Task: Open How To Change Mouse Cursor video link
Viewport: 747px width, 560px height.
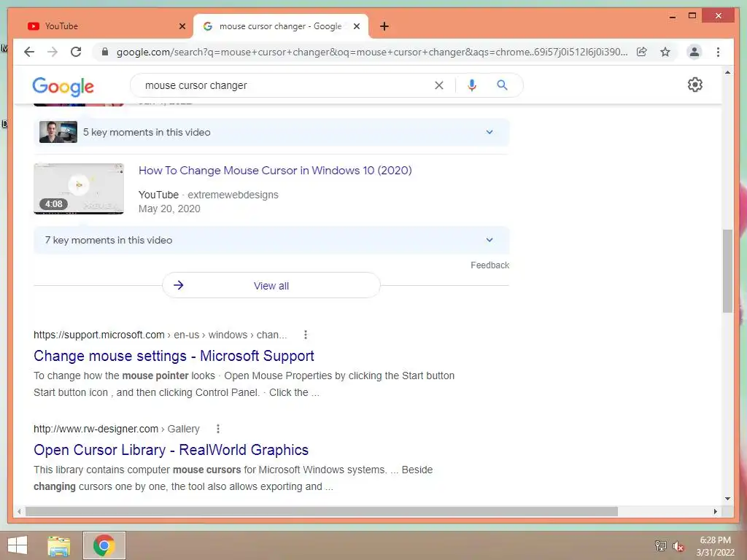Action: [x=275, y=171]
